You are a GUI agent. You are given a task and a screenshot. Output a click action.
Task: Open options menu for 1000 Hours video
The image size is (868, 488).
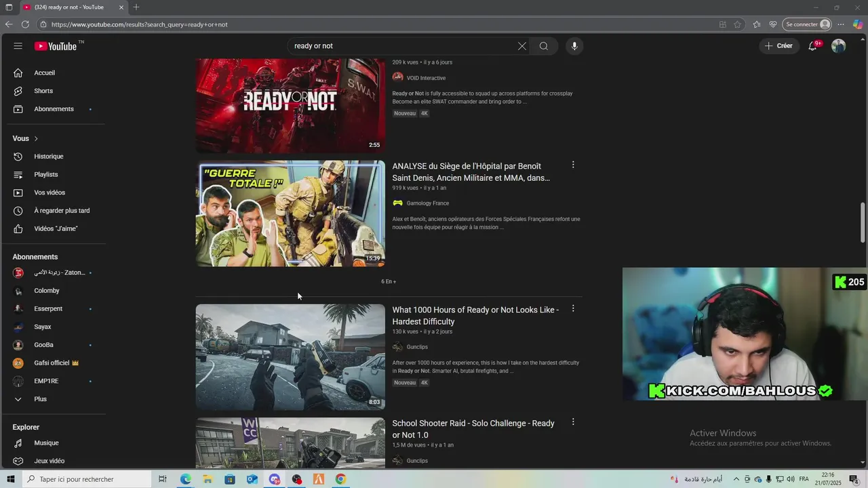coord(573,308)
